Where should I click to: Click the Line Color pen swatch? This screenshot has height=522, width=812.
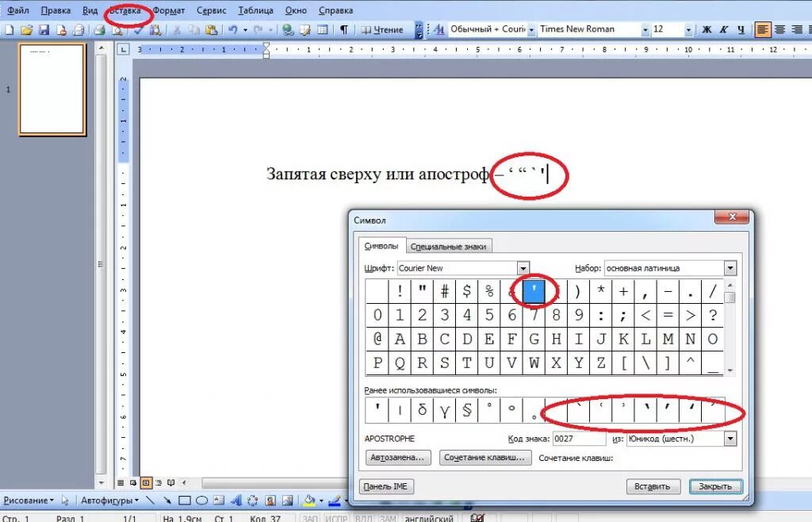[334, 501]
